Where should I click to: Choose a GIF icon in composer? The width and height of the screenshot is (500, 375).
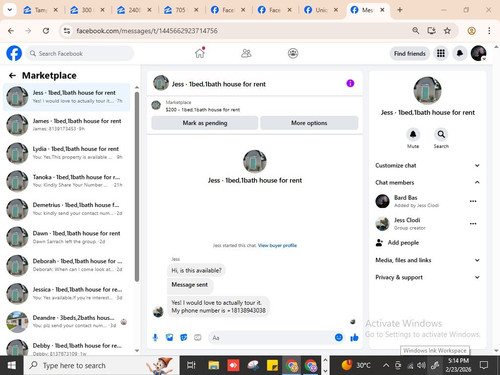click(x=198, y=338)
